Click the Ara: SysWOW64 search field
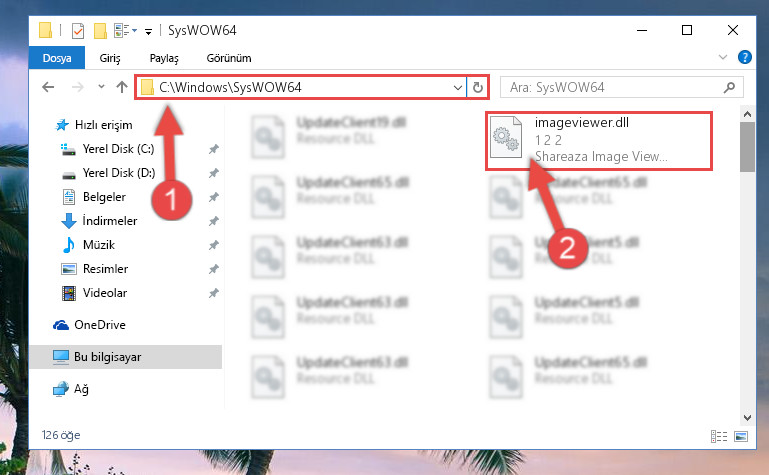The width and height of the screenshot is (769, 475). point(613,88)
